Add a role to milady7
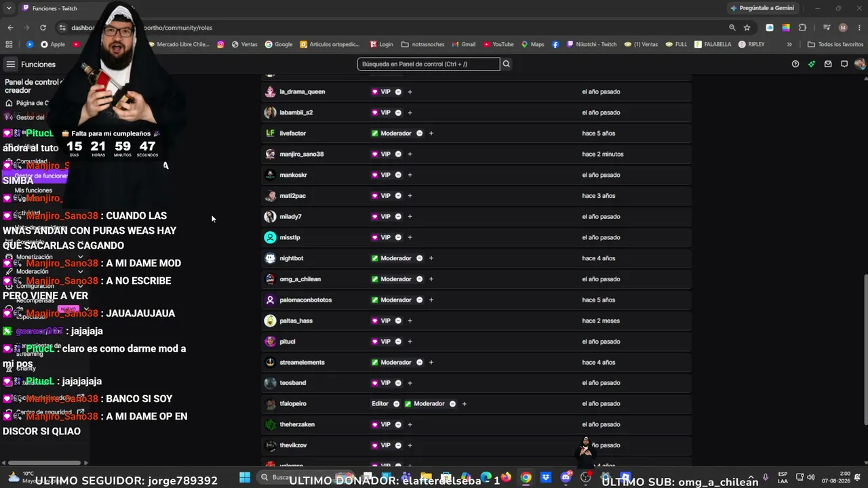Viewport: 868px width, 488px height. (410, 217)
